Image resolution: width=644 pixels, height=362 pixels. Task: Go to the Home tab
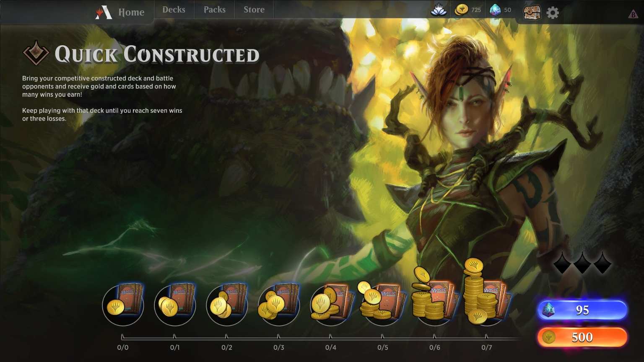pyautogui.click(x=131, y=13)
